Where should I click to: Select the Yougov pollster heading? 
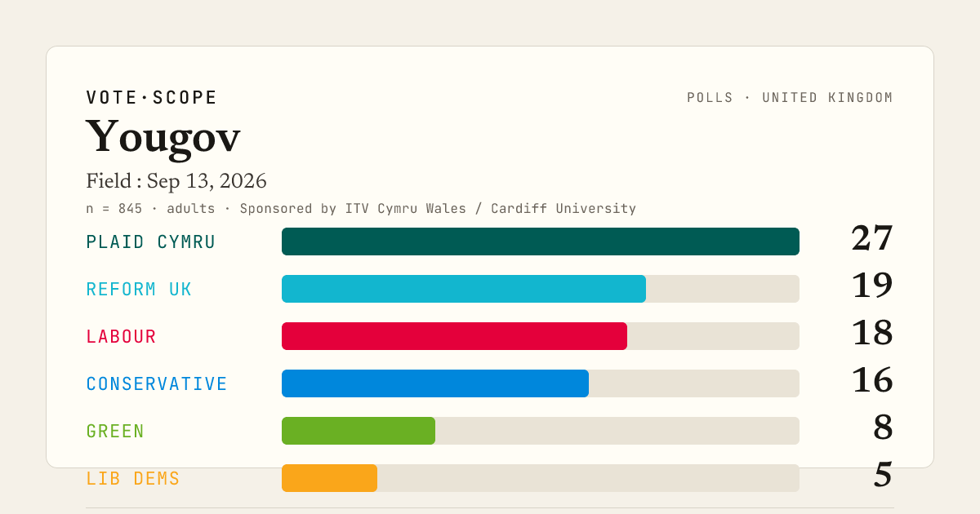point(163,137)
